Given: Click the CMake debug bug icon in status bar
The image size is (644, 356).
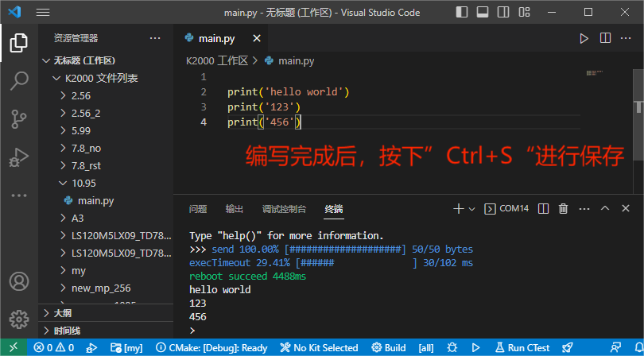Looking at the screenshot, I should point(452,348).
